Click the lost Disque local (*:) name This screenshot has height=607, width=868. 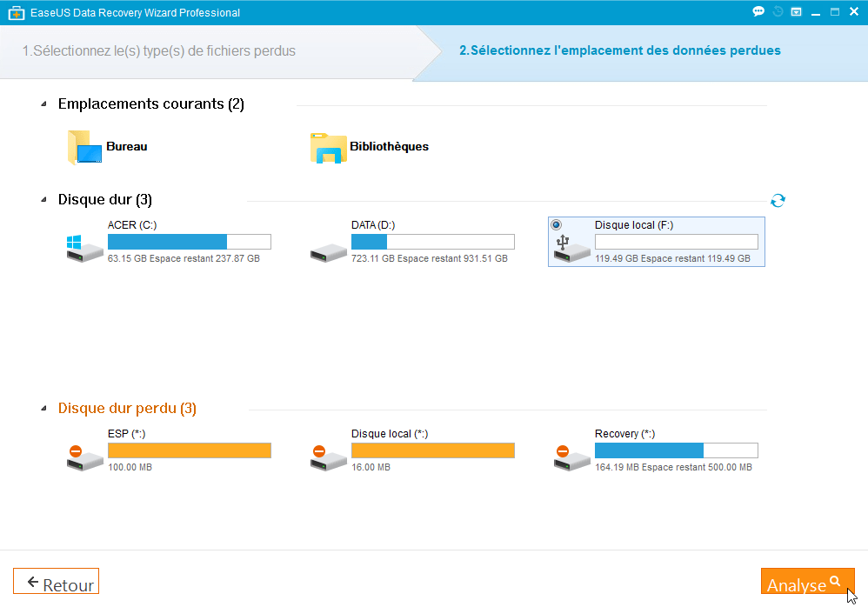[390, 434]
